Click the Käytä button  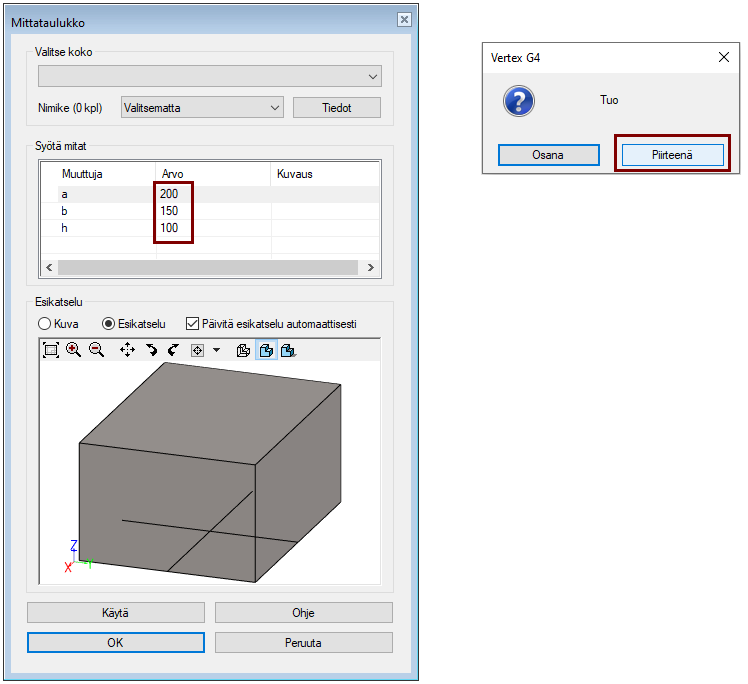[116, 612]
